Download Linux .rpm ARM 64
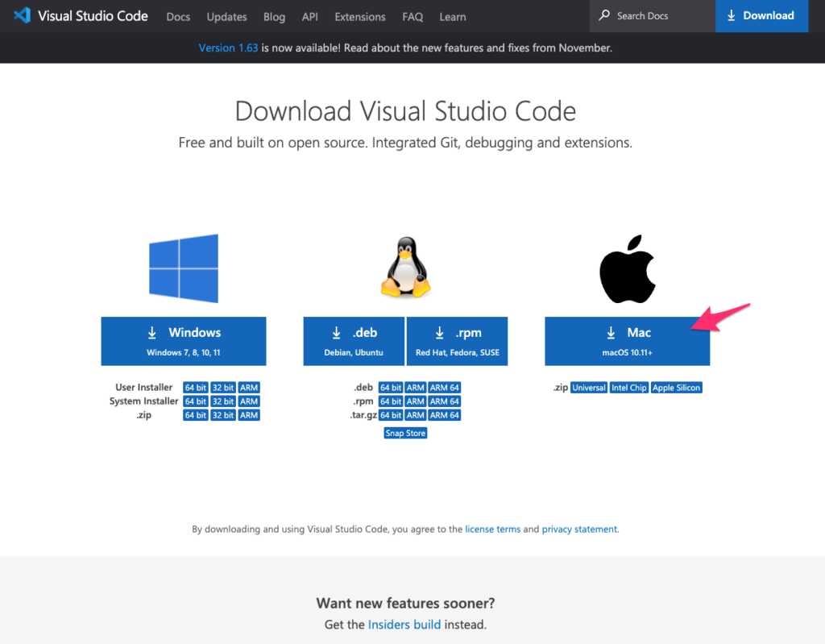825x644 pixels. pyautogui.click(x=445, y=401)
